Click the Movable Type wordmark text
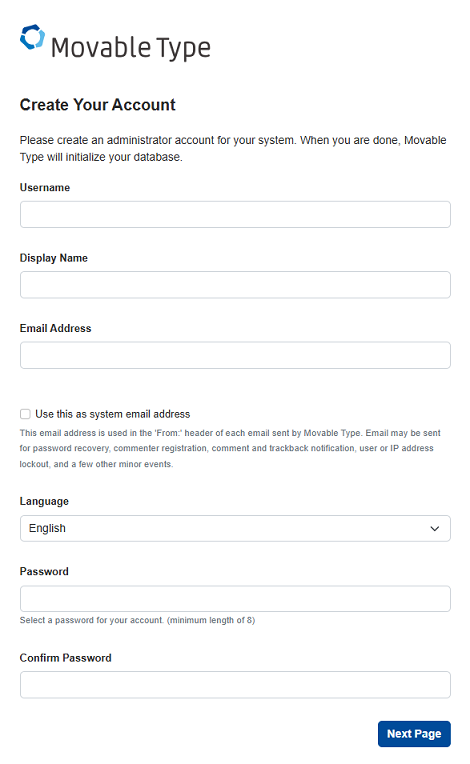This screenshot has width=470, height=764. pyautogui.click(x=131, y=48)
